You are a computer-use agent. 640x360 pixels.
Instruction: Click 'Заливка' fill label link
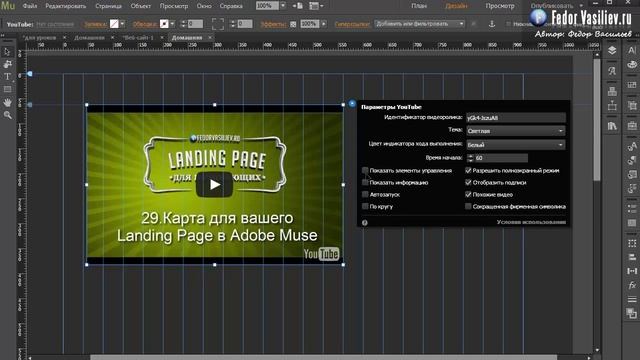coord(95,24)
